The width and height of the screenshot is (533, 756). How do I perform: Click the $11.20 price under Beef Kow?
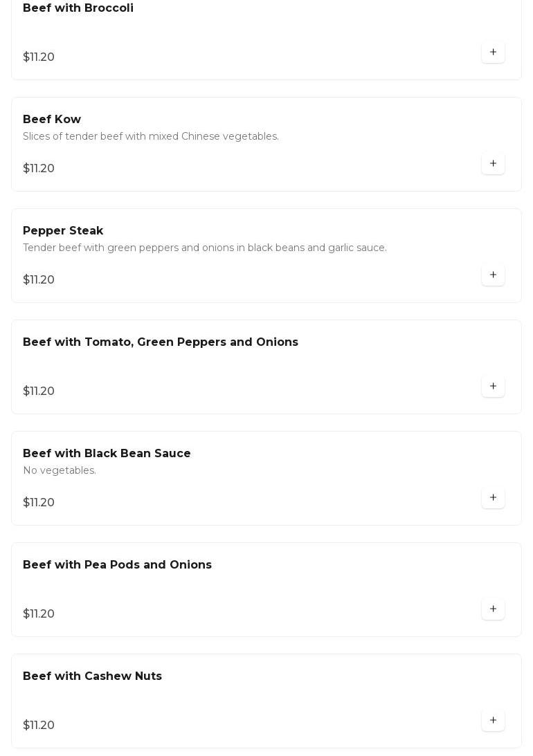coord(39,169)
